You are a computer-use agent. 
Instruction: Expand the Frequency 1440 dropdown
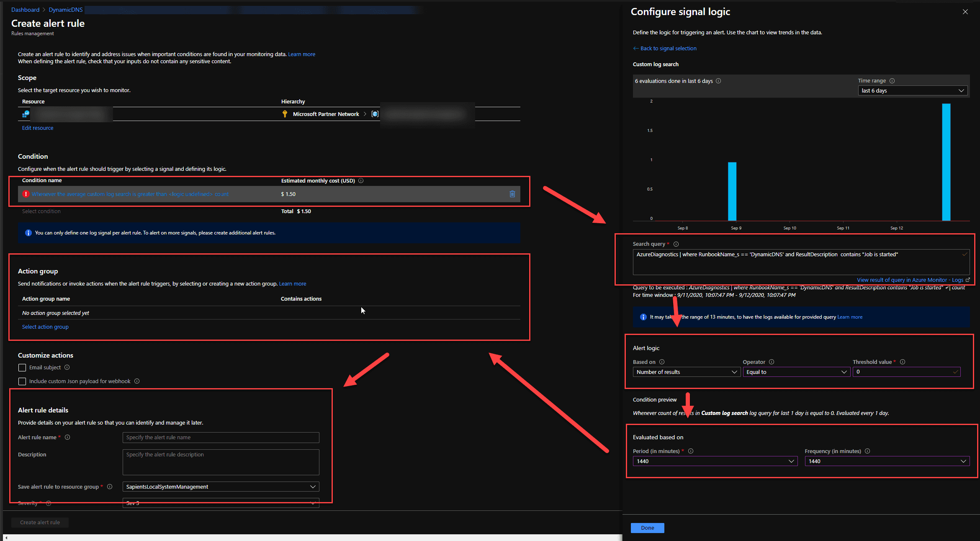[887, 461]
